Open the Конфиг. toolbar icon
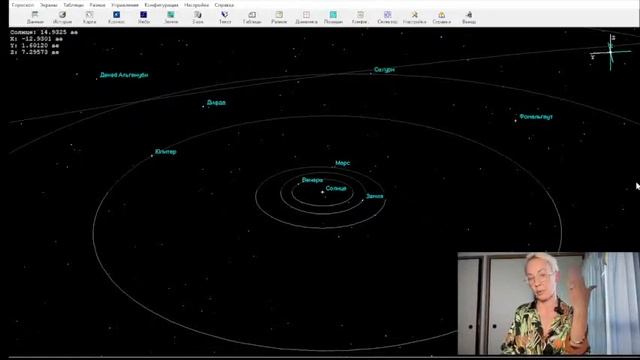 (360, 17)
